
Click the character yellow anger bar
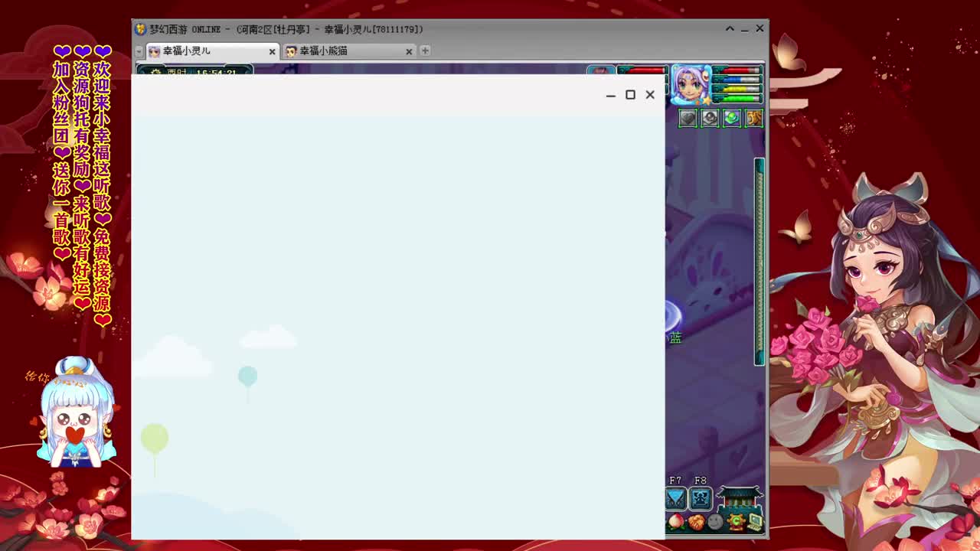(x=737, y=89)
